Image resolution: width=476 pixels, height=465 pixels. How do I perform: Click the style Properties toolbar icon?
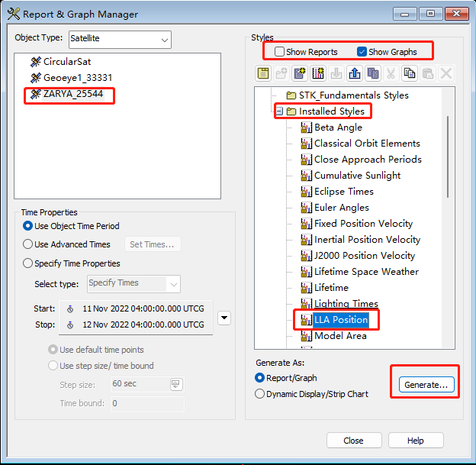tap(263, 73)
